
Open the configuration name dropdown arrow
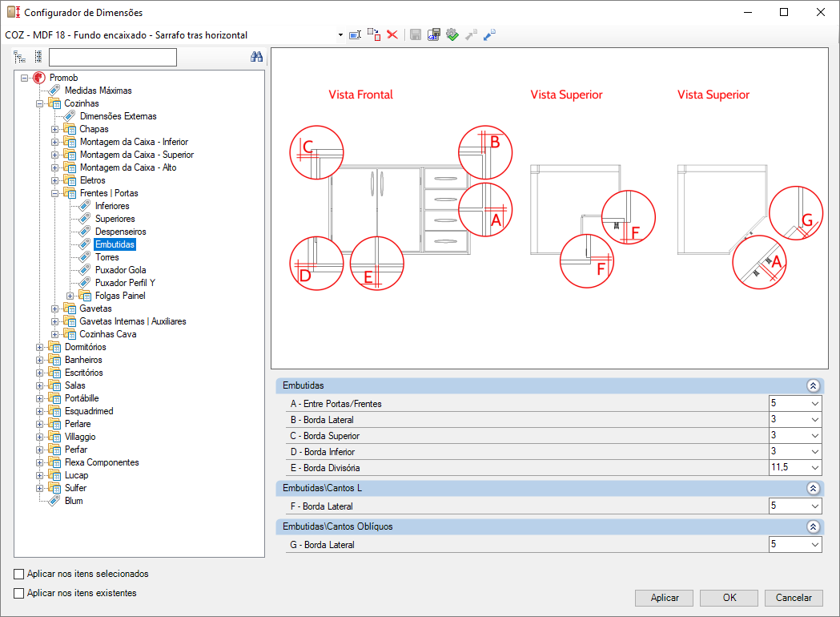coord(340,35)
